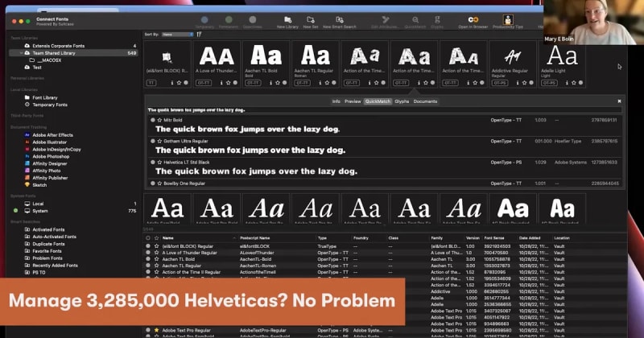Sort list by Postscript Name column
This screenshot has width=644, height=338.
click(254, 238)
